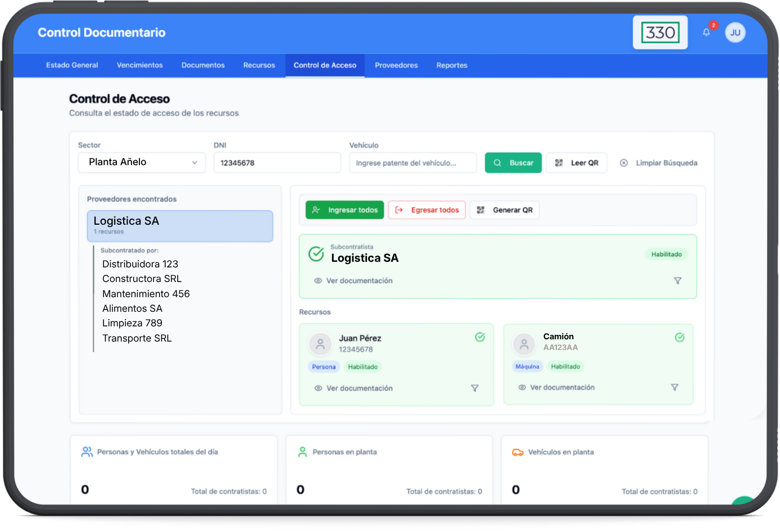The width and height of the screenshot is (780, 532).
Task: Switch to Vencimientos tab
Action: coord(140,65)
